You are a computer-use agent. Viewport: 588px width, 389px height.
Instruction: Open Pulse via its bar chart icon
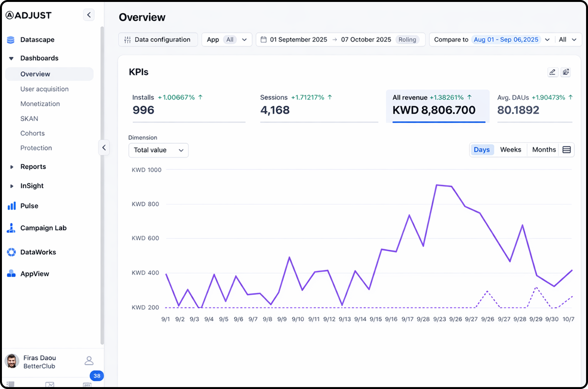tap(12, 206)
